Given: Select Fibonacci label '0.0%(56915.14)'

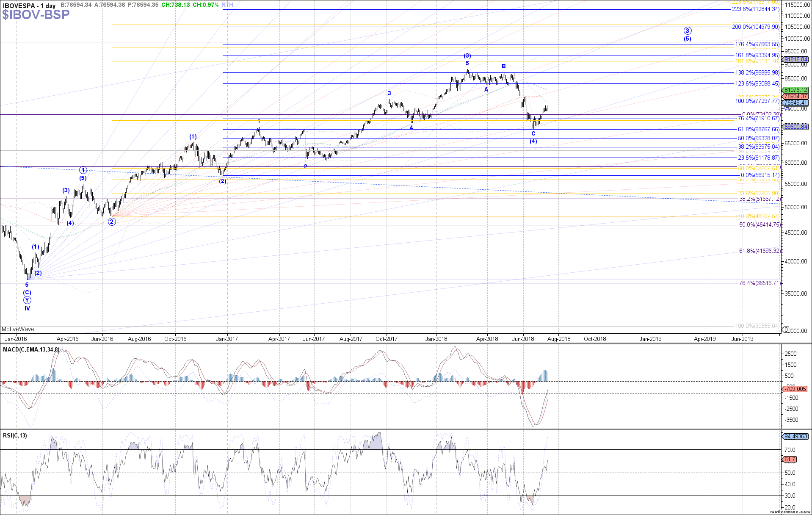Looking at the screenshot, I should 760,175.
